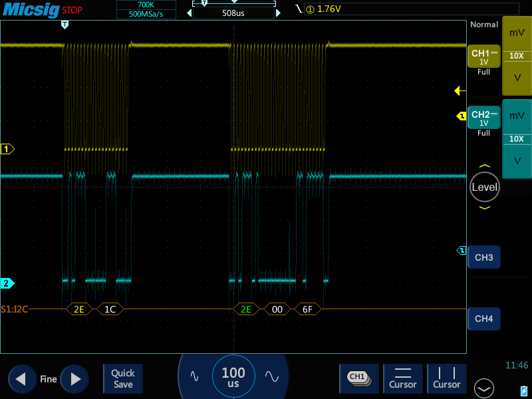Image resolution: width=532 pixels, height=399 pixels.
Task: Toggle the CH1 channel button
Action: pyautogui.click(x=484, y=57)
